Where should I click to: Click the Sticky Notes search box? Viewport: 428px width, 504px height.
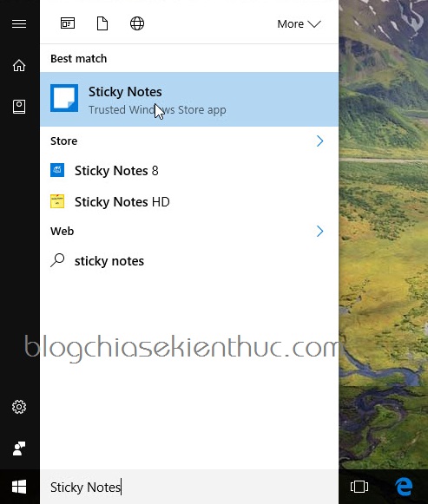pyautogui.click(x=189, y=487)
